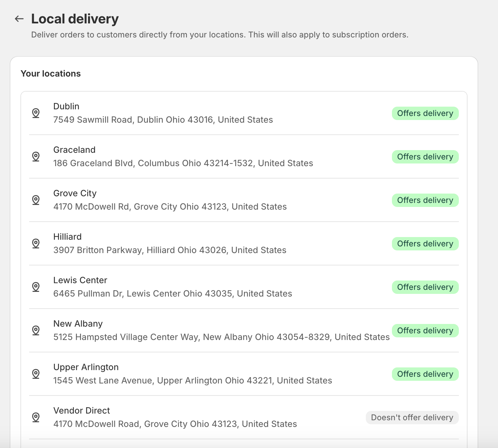
Task: Click the location pin icon for New Albany
Action: click(x=36, y=330)
